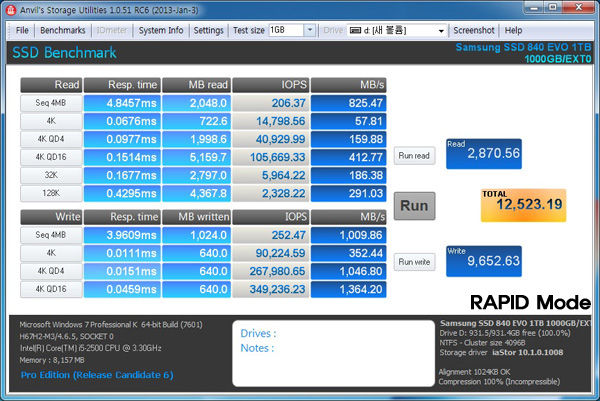The width and height of the screenshot is (600, 401).
Task: Click read 4K QD16 IOPS 105,669.33
Action: tap(271, 157)
